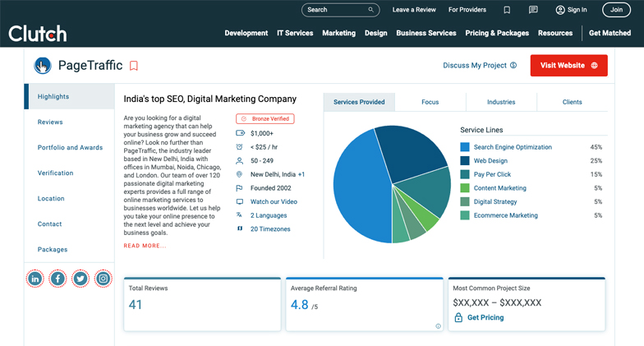Click the translate icon beside 2 Languages

[240, 215]
